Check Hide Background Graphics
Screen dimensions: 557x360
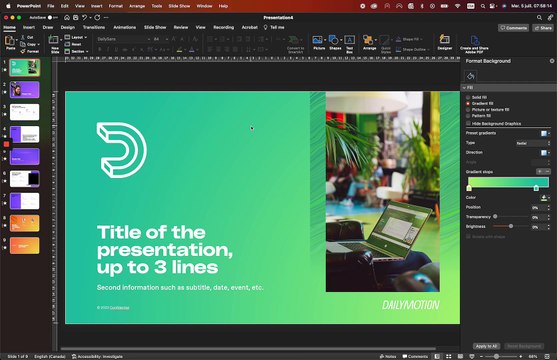468,123
